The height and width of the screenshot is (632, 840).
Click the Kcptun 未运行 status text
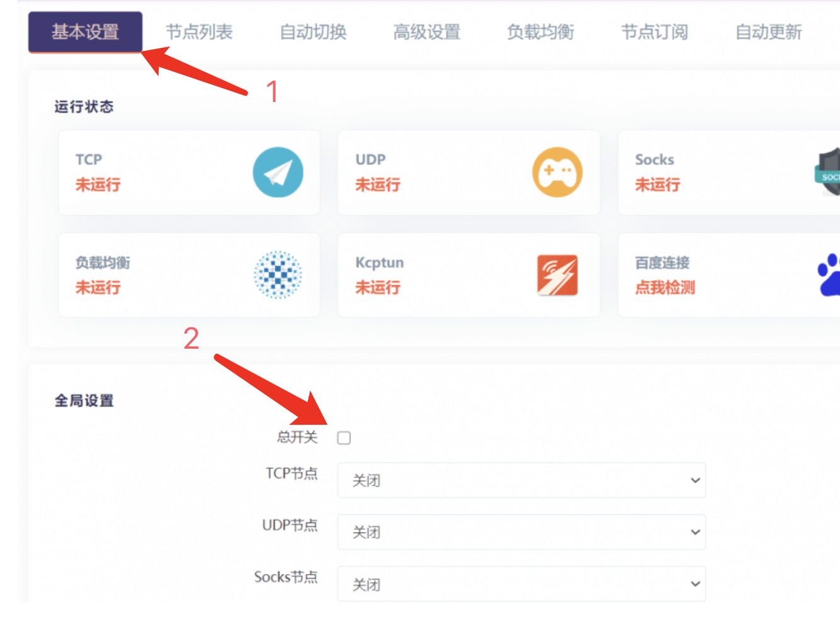pos(377,288)
